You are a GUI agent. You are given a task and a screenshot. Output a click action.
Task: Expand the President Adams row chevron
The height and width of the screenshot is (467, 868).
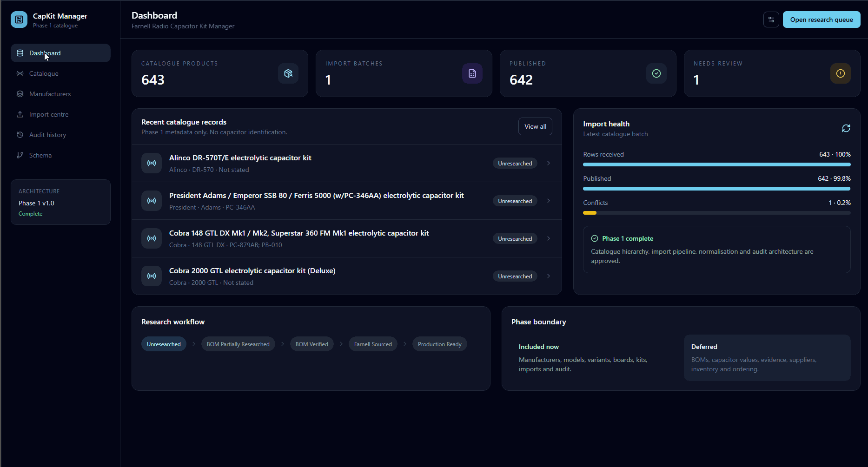(549, 201)
